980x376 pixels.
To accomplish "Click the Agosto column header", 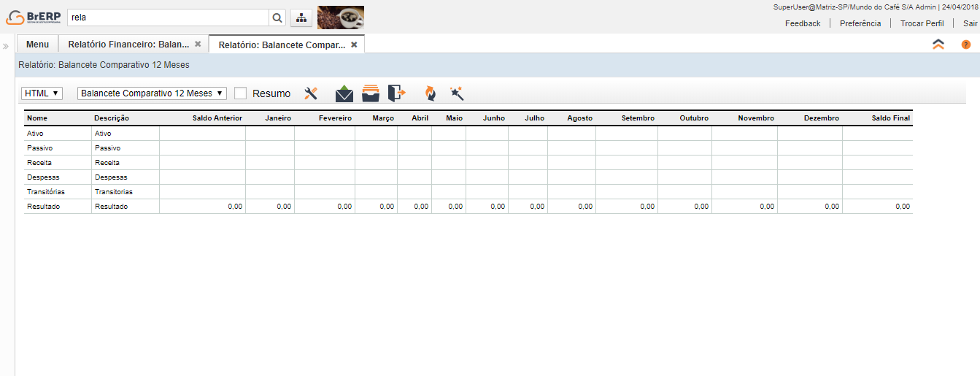I will pos(579,118).
